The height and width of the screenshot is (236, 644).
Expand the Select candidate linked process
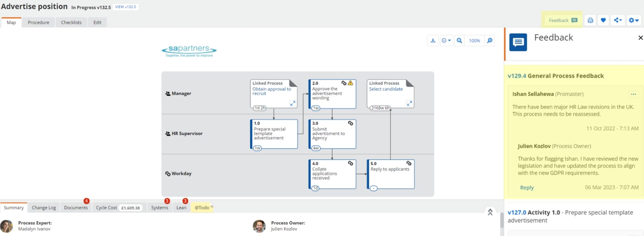[x=409, y=103]
